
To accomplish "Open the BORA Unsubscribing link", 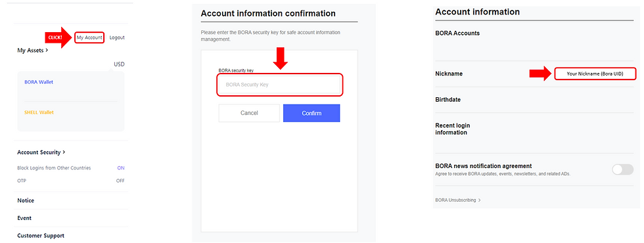I will tap(457, 200).
